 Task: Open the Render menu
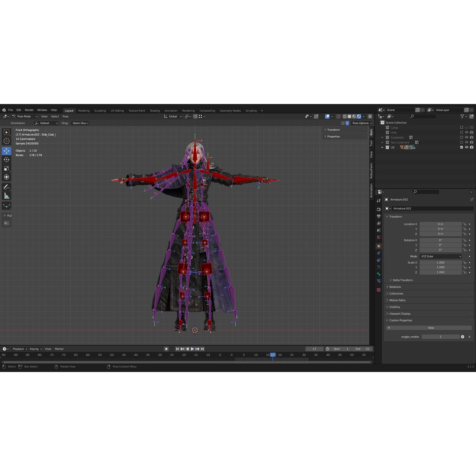click(29, 110)
